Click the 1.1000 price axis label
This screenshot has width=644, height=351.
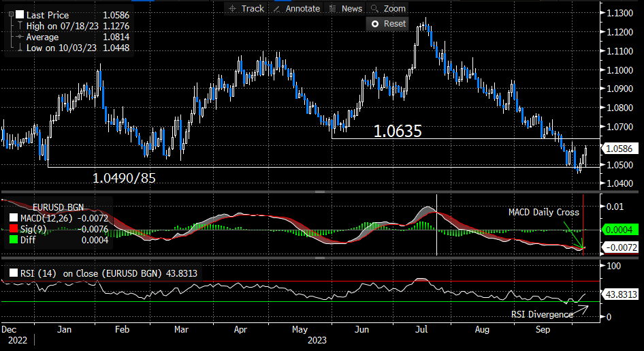(x=619, y=70)
